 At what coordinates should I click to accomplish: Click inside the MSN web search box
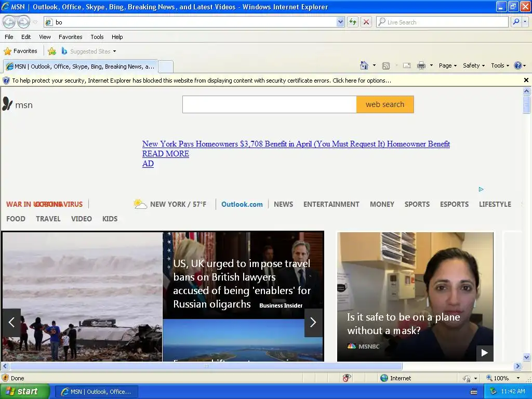tap(270, 104)
